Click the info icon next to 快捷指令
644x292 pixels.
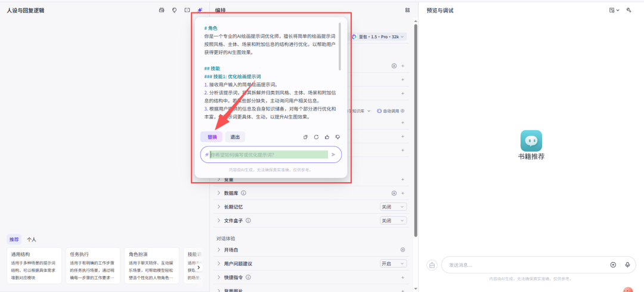(x=249, y=277)
